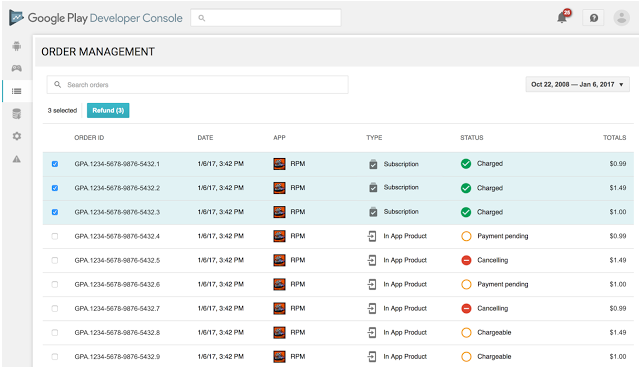The image size is (639, 367).
Task: Click RPM app icon for order 5432.1
Action: (279, 164)
